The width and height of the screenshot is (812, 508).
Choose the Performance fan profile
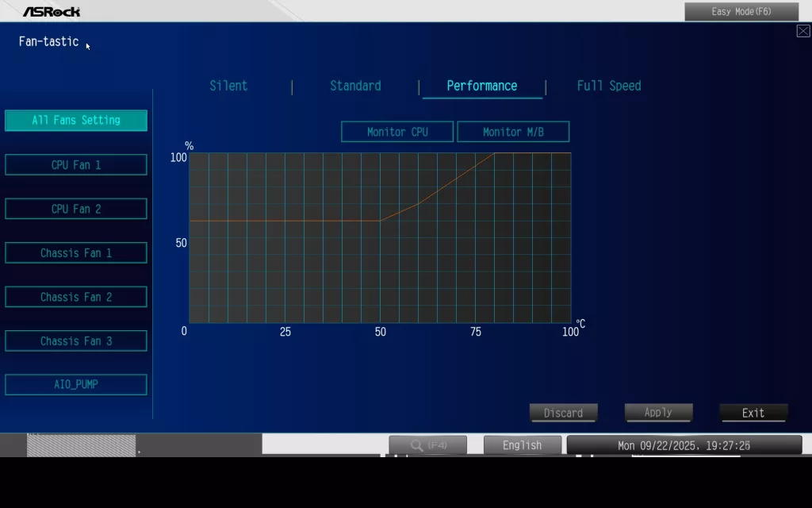pyautogui.click(x=481, y=86)
